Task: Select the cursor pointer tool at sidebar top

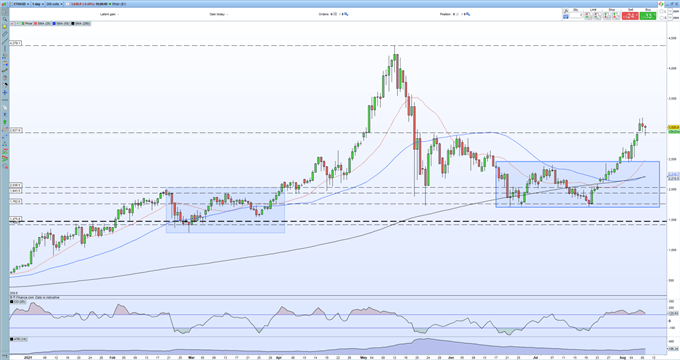Action: click(x=5, y=12)
